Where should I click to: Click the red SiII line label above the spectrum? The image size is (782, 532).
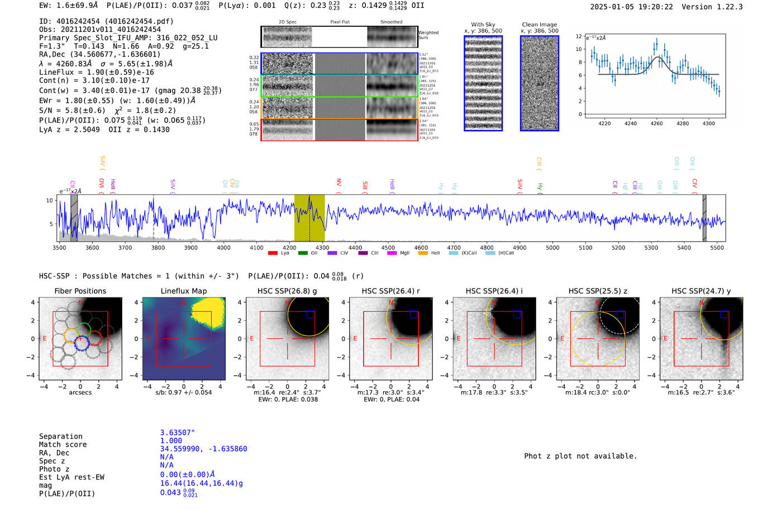click(365, 186)
